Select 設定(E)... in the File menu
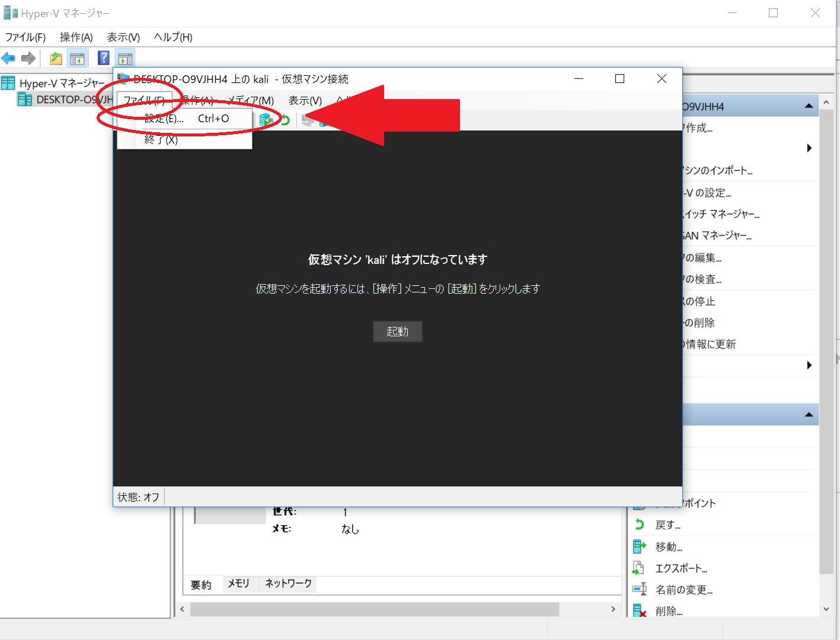The image size is (840, 640). click(x=164, y=119)
